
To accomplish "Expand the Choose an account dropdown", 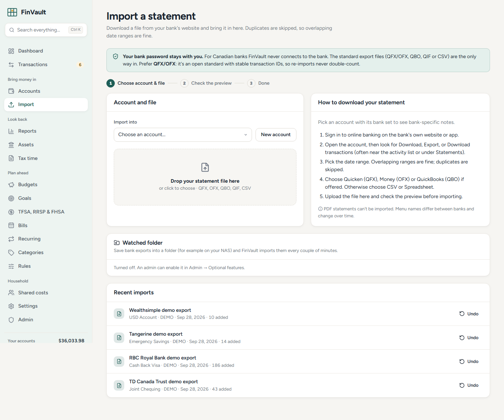I will pyautogui.click(x=183, y=135).
